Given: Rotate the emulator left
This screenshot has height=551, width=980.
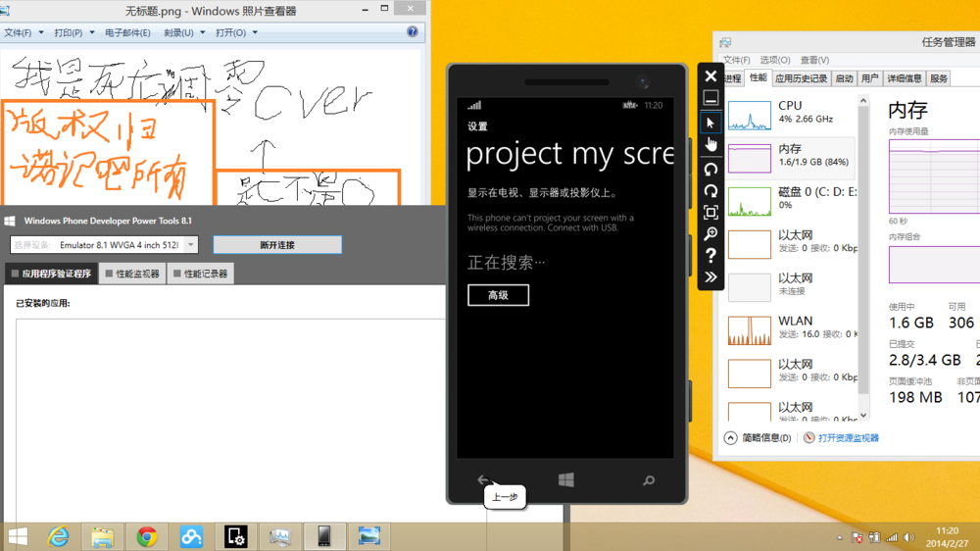Looking at the screenshot, I should 710,169.
